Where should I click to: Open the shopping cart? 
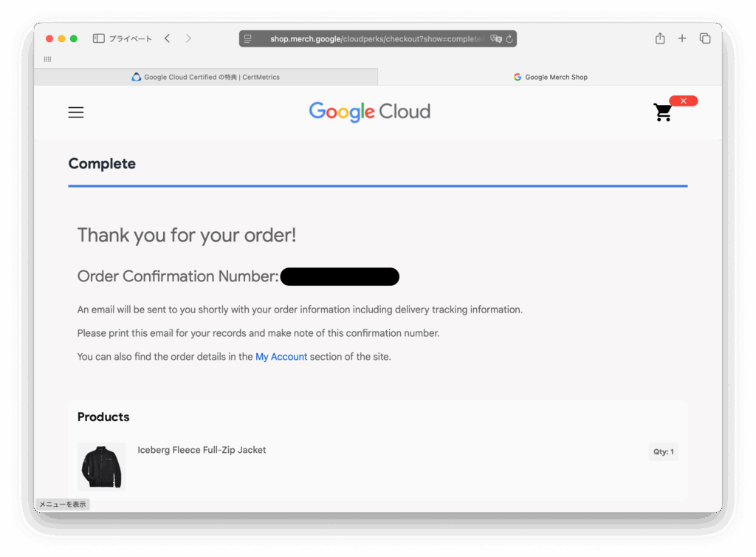click(662, 112)
